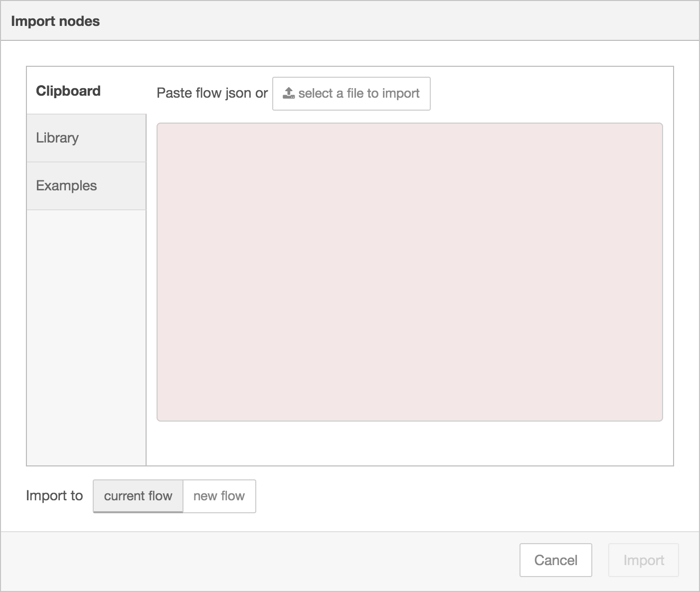The height and width of the screenshot is (592, 700).
Task: Click the Import button
Action: click(643, 560)
